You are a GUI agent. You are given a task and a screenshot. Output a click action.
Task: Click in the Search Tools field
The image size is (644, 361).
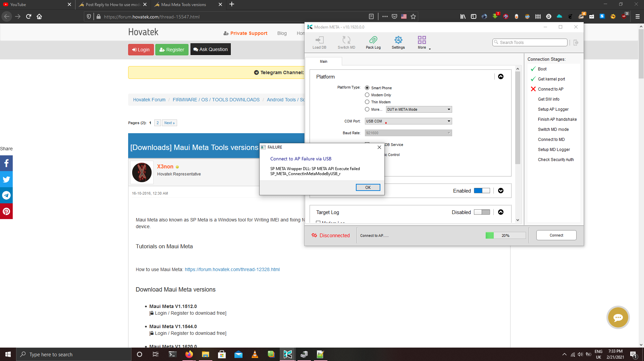coord(530,42)
